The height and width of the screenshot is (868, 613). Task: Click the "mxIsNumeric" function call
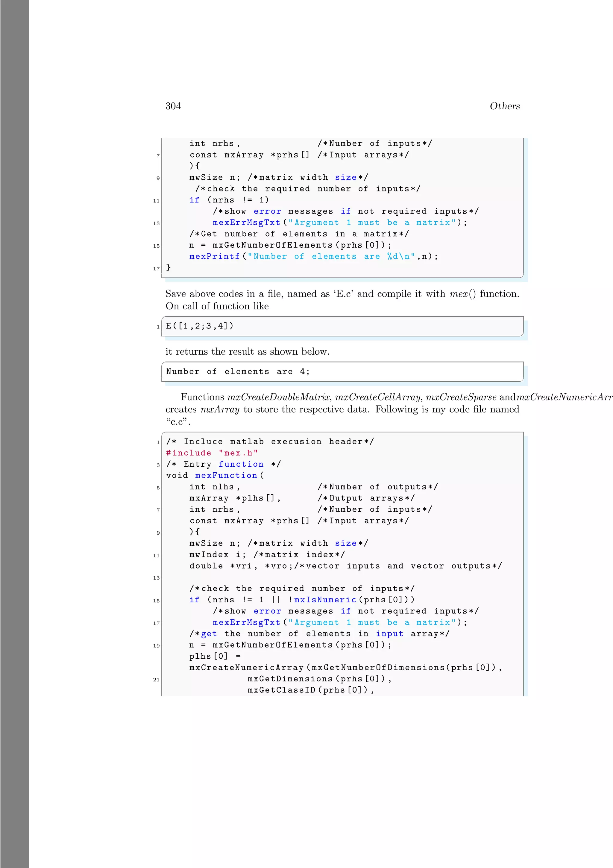(x=325, y=600)
